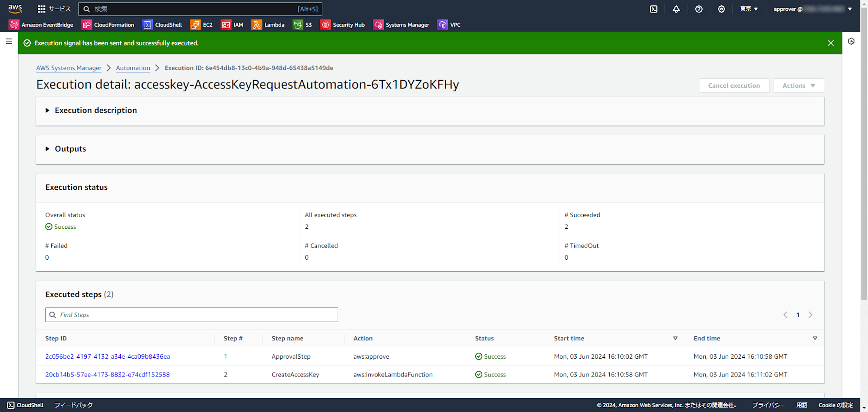This screenshot has height=412, width=868.
Task: Select the Tokyo region dropdown
Action: pos(749,9)
